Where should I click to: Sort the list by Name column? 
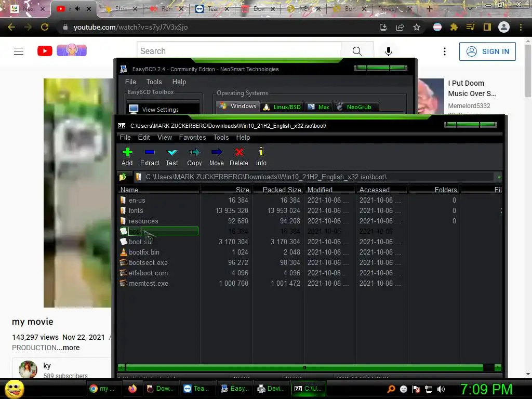(159, 190)
